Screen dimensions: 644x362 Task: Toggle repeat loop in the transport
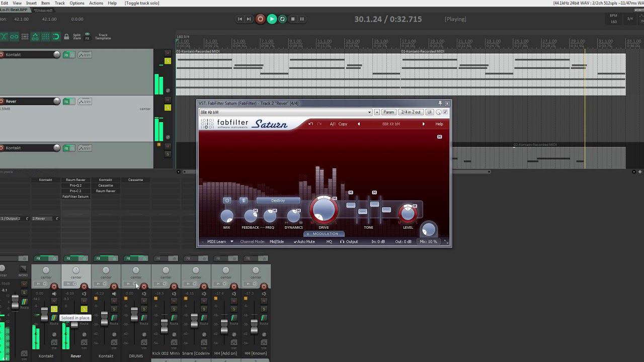pos(282,19)
